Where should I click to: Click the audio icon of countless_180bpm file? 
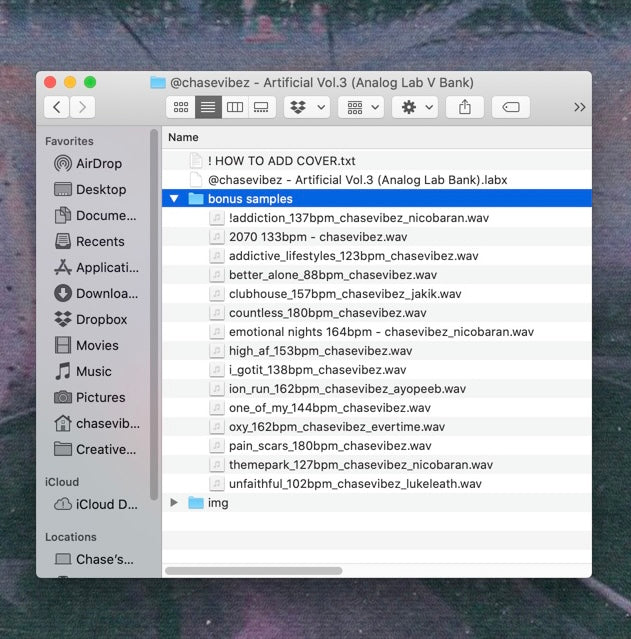point(217,313)
